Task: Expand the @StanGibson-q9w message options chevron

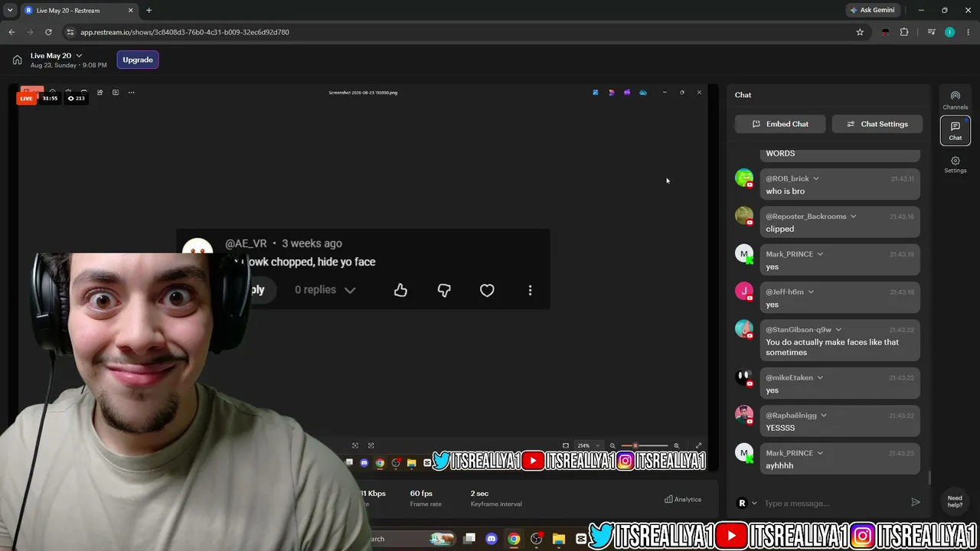Action: pyautogui.click(x=838, y=330)
